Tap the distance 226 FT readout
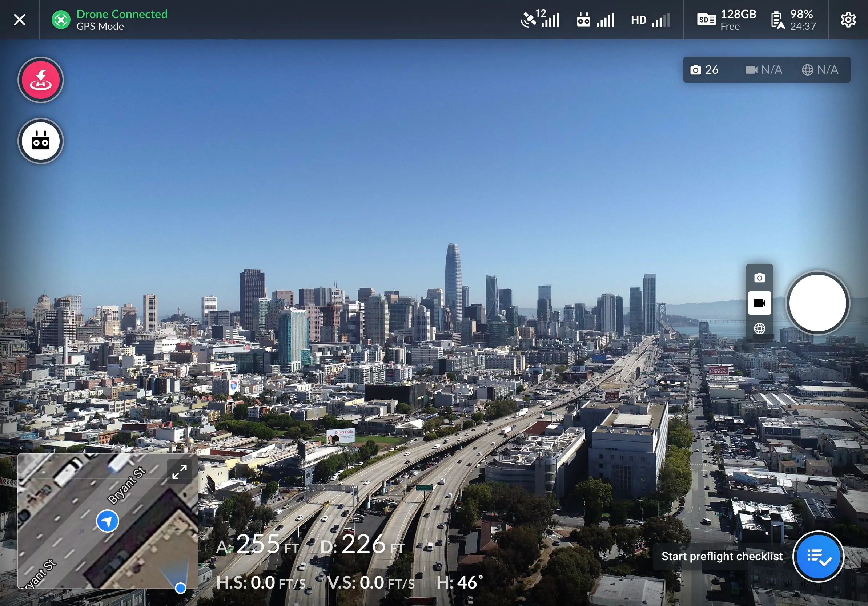 362,544
